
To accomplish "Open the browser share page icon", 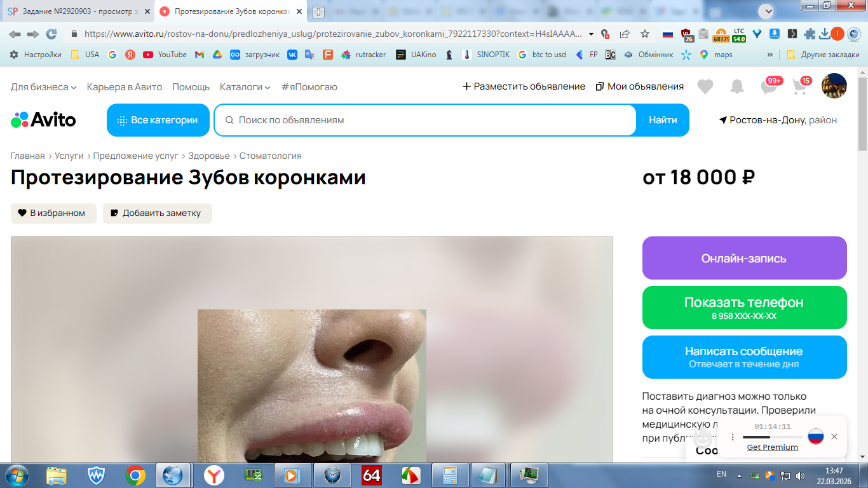I will pyautogui.click(x=625, y=34).
